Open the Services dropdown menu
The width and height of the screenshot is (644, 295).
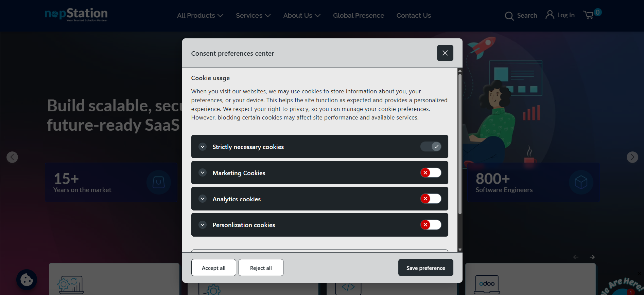point(253,16)
